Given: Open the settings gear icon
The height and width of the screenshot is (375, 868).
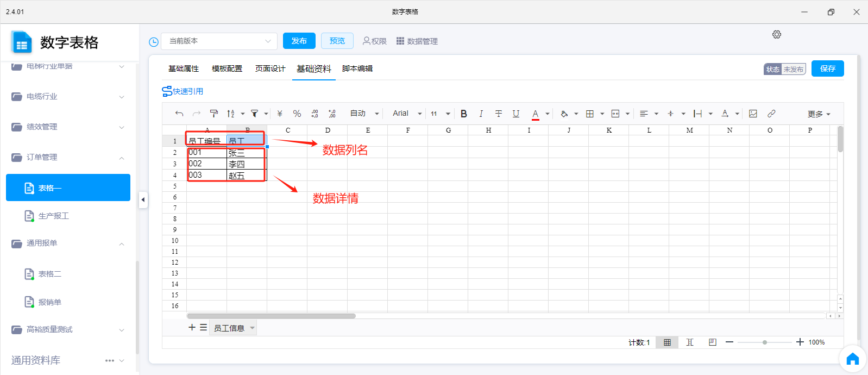Looking at the screenshot, I should (x=777, y=35).
